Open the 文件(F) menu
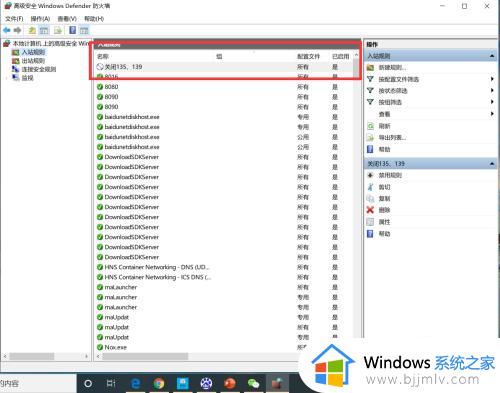The image size is (500, 393). pos(14,19)
